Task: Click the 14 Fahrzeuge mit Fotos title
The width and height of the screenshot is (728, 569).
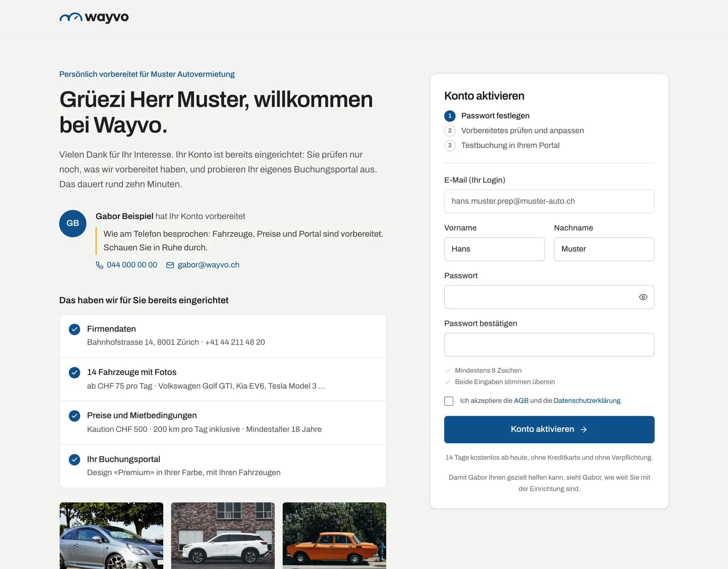Action: click(x=131, y=372)
